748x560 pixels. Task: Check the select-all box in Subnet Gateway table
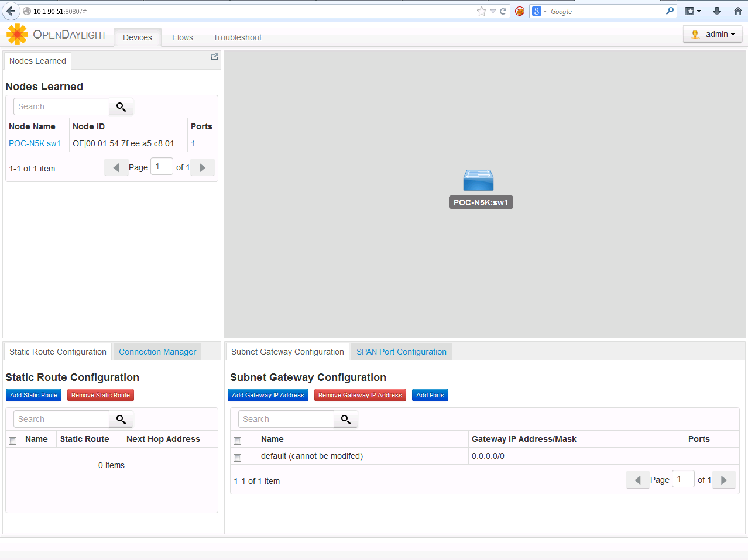tap(237, 441)
